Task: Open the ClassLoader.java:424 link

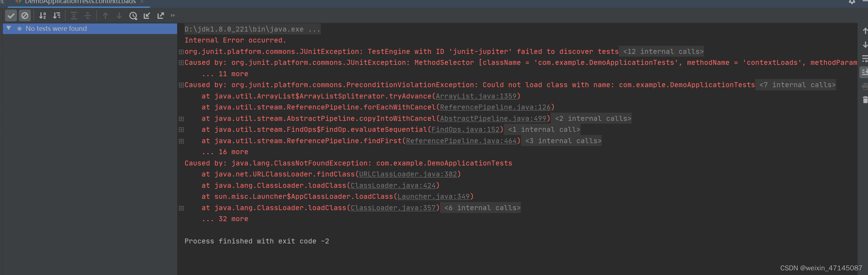Action: pos(393,186)
